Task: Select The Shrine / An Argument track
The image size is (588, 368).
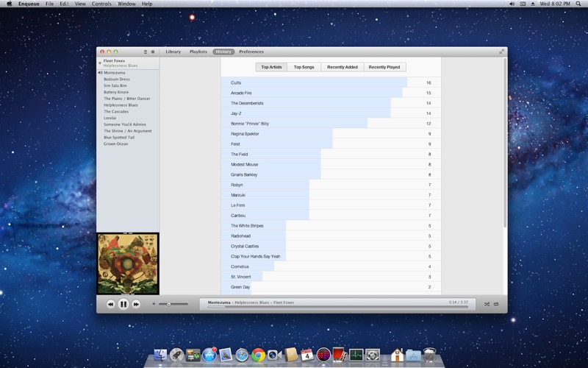Action: click(128, 131)
